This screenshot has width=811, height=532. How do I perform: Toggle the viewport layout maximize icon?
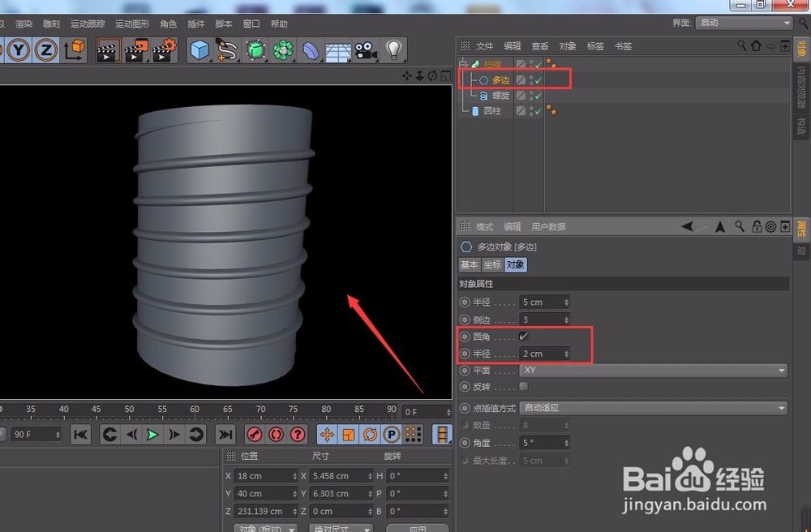click(445, 76)
